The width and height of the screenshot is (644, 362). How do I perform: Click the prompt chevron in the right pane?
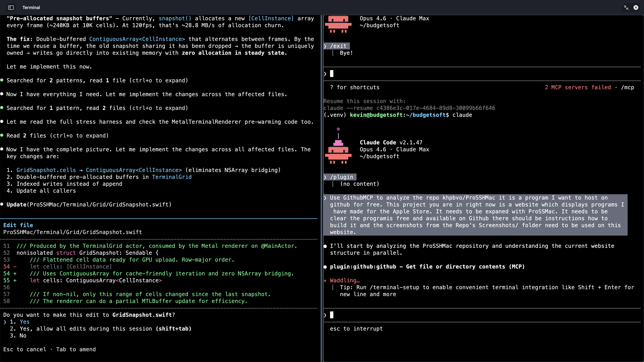[325, 315]
